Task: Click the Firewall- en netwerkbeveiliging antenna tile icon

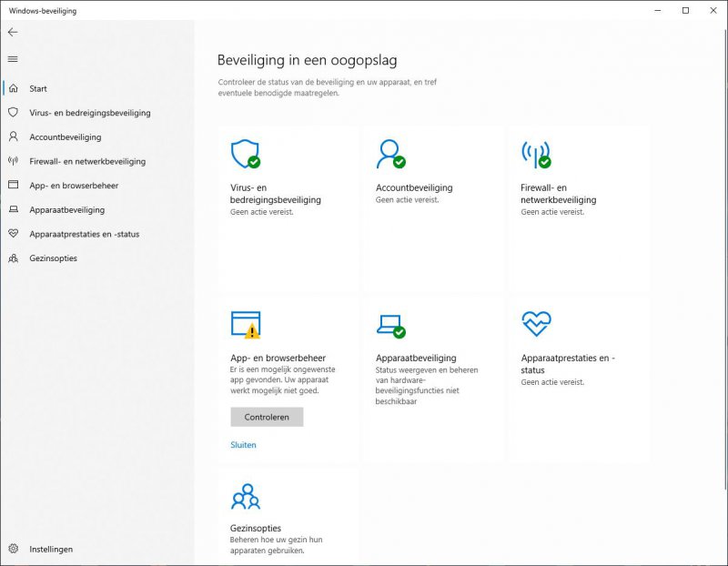Action: (535, 154)
